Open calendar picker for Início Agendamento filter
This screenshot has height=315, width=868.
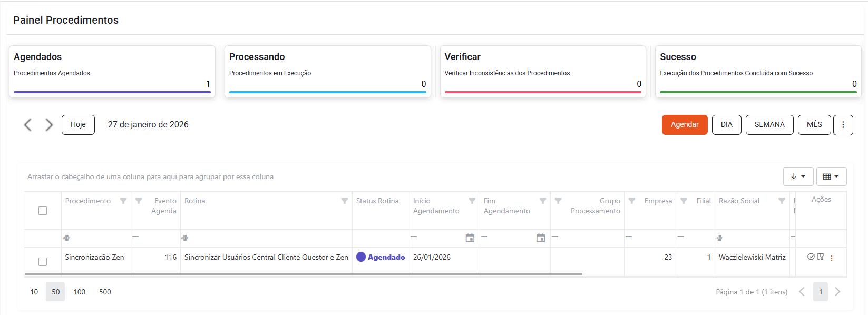point(470,238)
